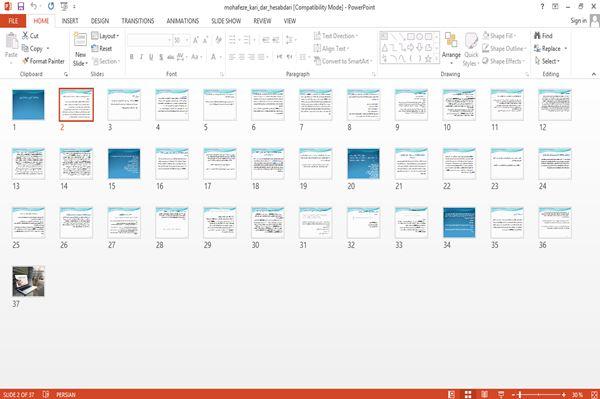
Task: Click the Cut scissors icon
Action: coord(25,36)
